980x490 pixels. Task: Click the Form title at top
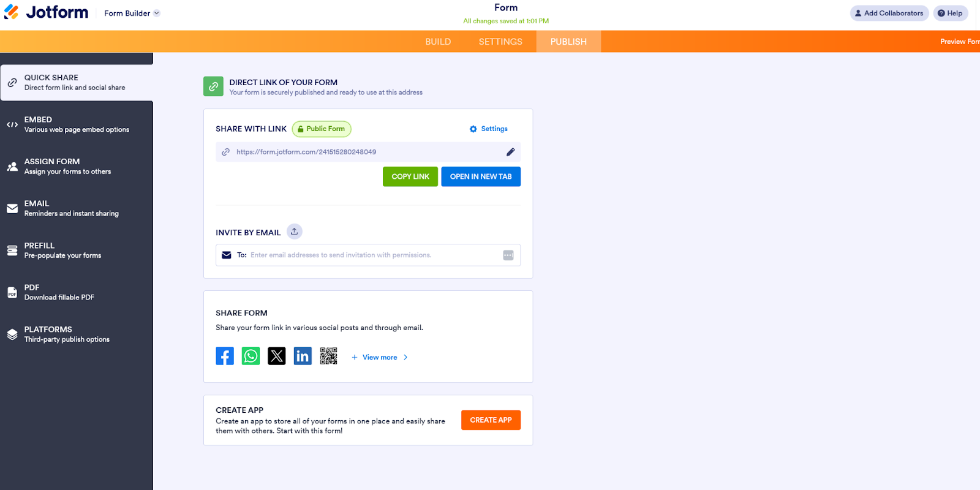click(x=506, y=7)
